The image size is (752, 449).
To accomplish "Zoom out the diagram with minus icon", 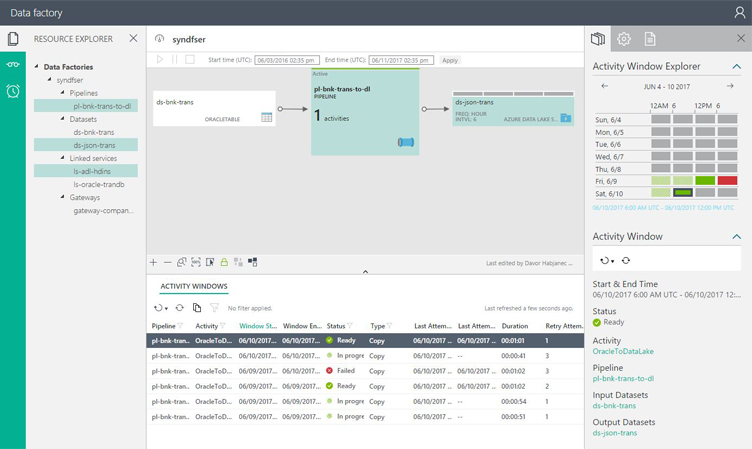I will pos(167,262).
